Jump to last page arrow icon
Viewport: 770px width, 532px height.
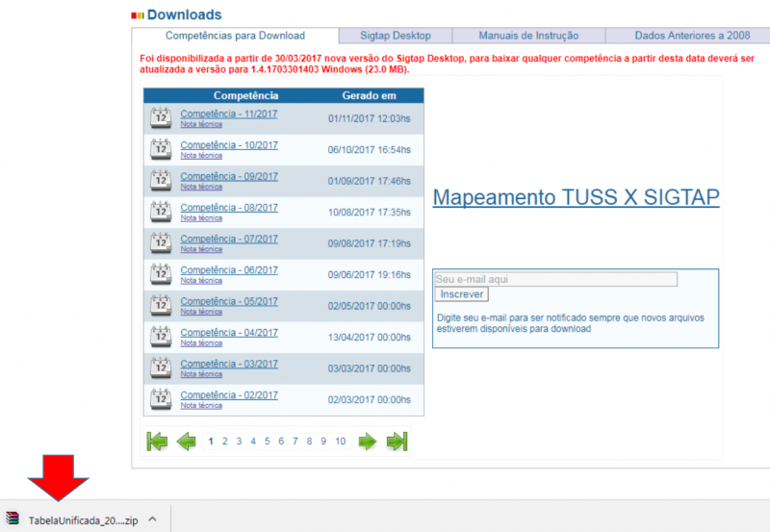pos(397,442)
